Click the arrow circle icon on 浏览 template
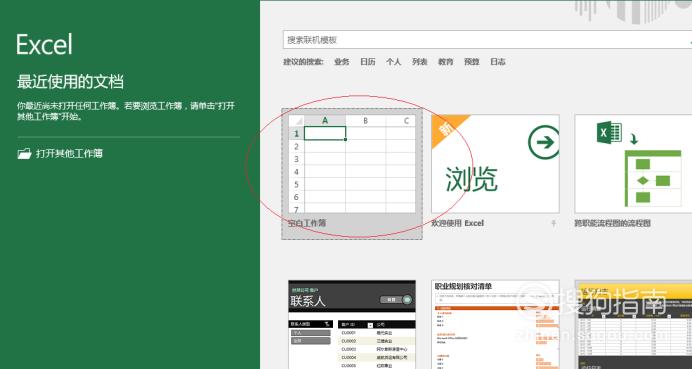The width and height of the screenshot is (692, 369). [544, 142]
